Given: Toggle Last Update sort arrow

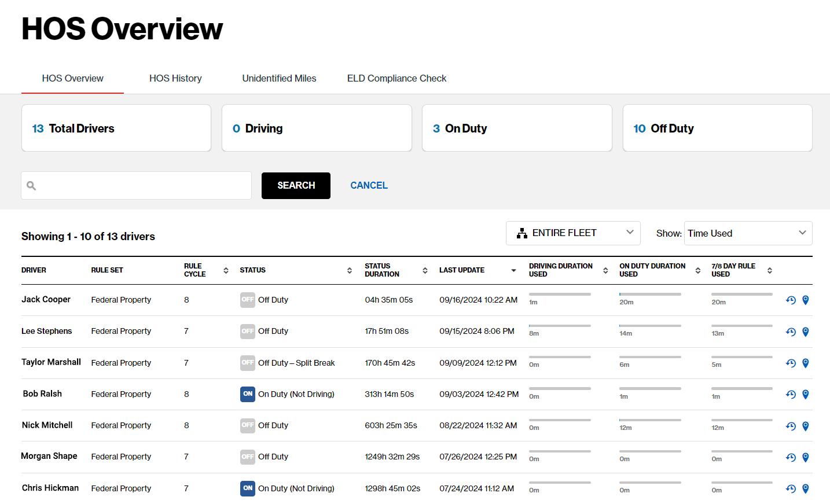Looking at the screenshot, I should pyautogui.click(x=513, y=270).
